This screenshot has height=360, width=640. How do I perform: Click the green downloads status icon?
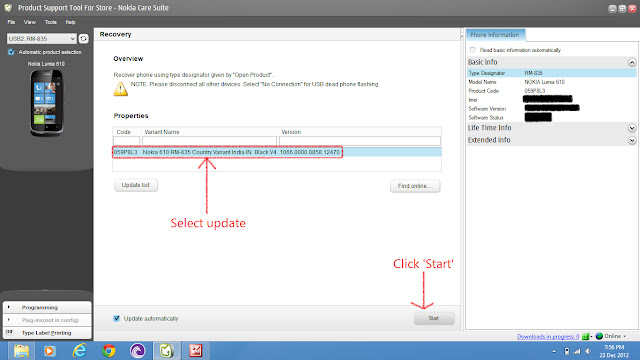click(586, 336)
